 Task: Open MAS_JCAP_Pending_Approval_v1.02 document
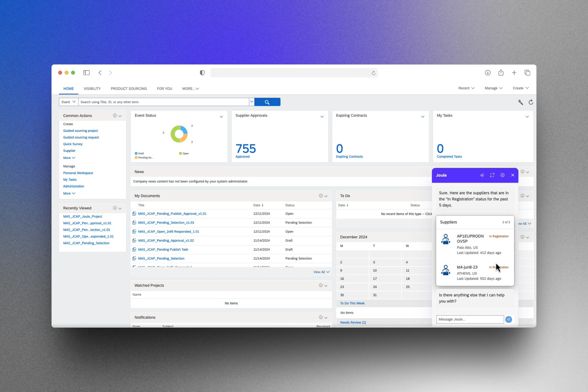[166, 241]
